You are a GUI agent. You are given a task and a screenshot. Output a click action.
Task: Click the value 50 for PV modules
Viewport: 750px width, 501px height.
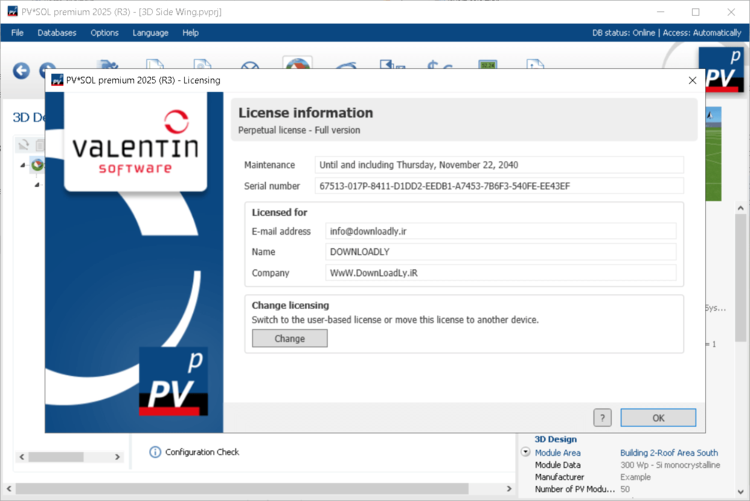point(625,489)
